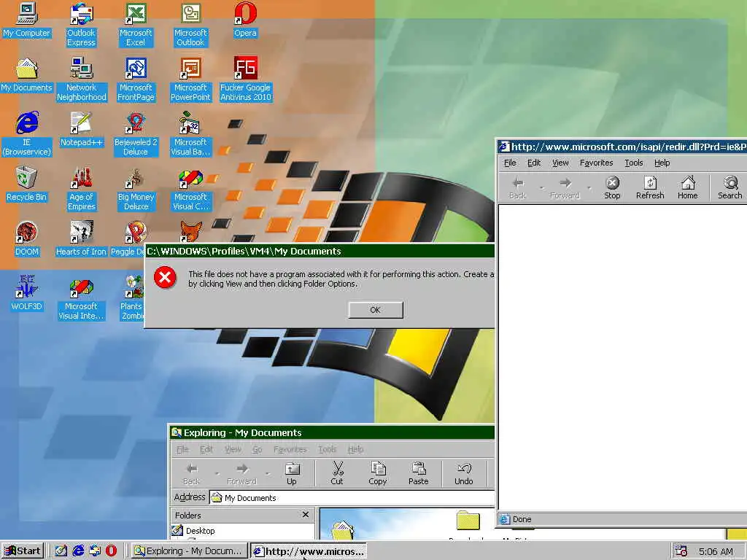The width and height of the screenshot is (747, 560).
Task: Close the Folders pane
Action: click(306, 515)
